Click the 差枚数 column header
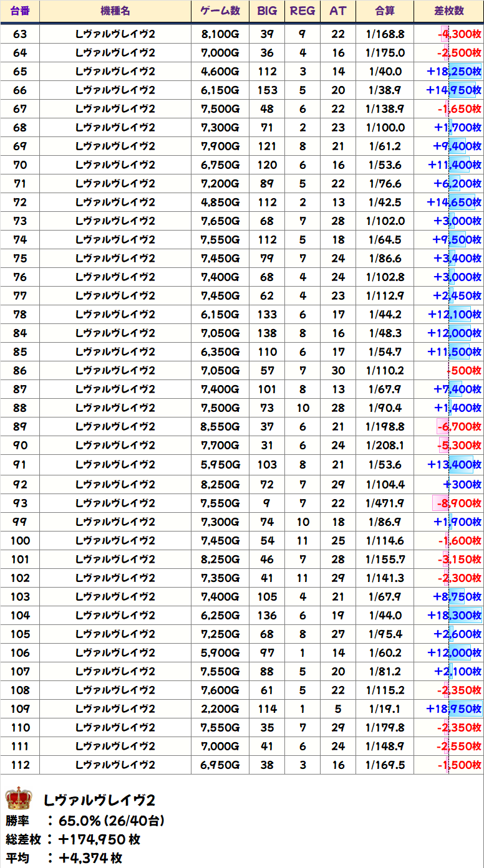The width and height of the screenshot is (484, 868). tap(448, 11)
